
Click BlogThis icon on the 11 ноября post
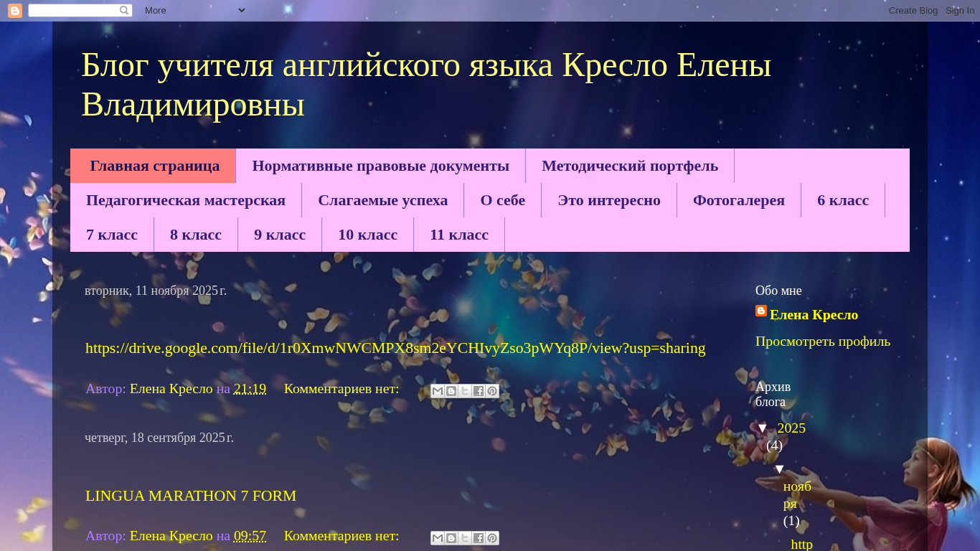[x=451, y=391]
